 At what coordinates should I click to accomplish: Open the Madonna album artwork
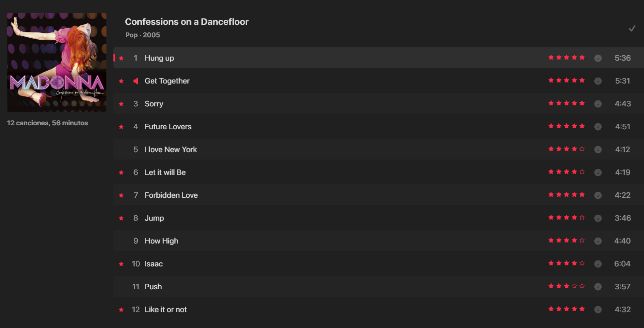(57, 63)
